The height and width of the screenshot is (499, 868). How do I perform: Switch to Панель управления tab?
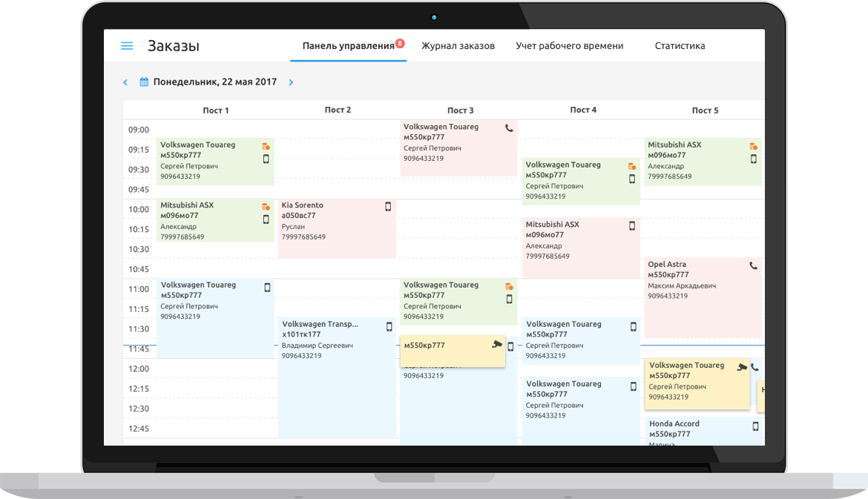[x=348, y=46]
